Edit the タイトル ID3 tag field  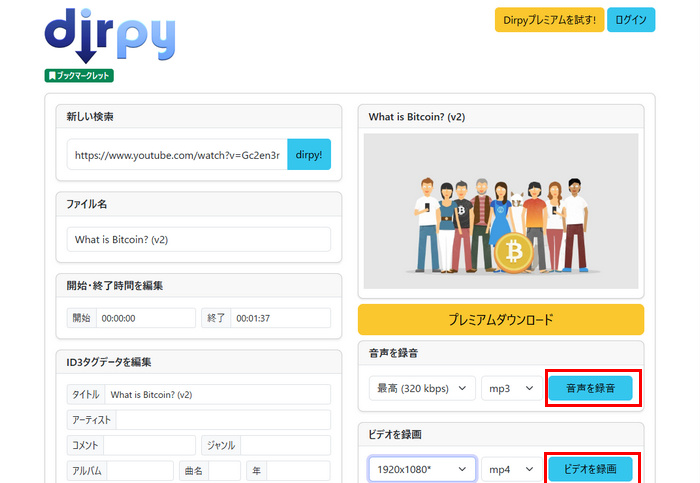[218, 394]
